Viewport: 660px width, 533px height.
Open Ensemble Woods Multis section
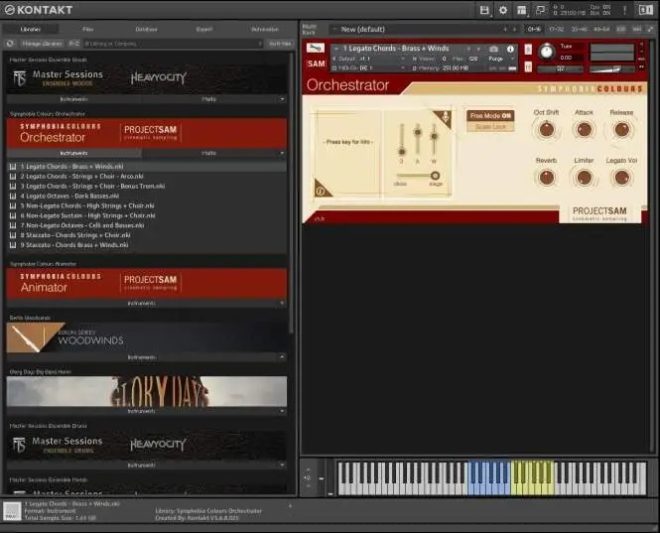[x=209, y=99]
